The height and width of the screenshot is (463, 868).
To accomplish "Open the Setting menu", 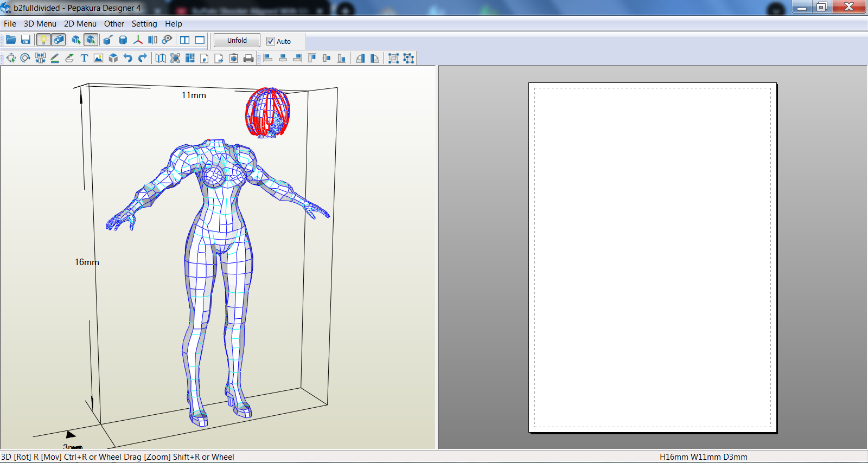I will point(144,24).
